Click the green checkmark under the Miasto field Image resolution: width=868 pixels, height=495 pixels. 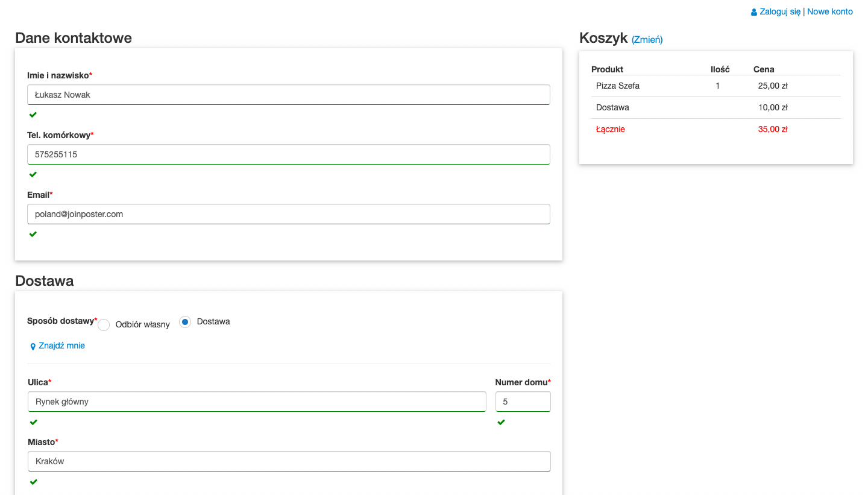[34, 482]
